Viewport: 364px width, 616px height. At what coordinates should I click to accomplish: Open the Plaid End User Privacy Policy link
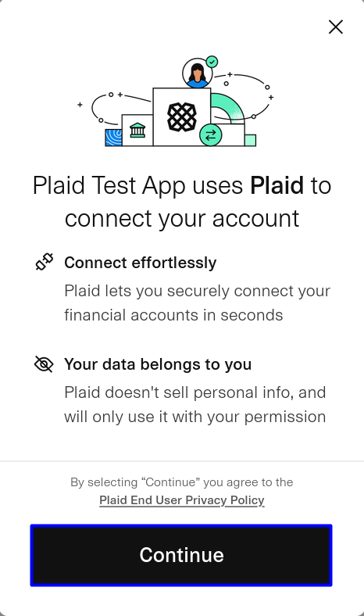[x=182, y=500]
